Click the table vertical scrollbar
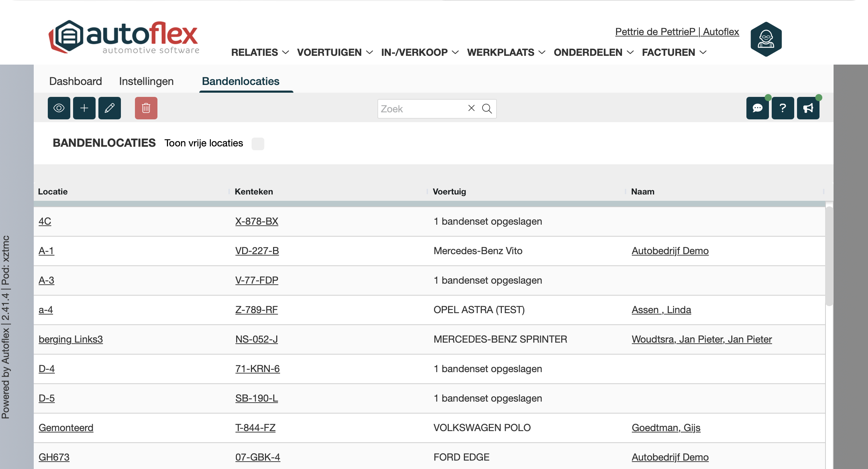Viewport: 868px width, 469px height. [x=829, y=256]
